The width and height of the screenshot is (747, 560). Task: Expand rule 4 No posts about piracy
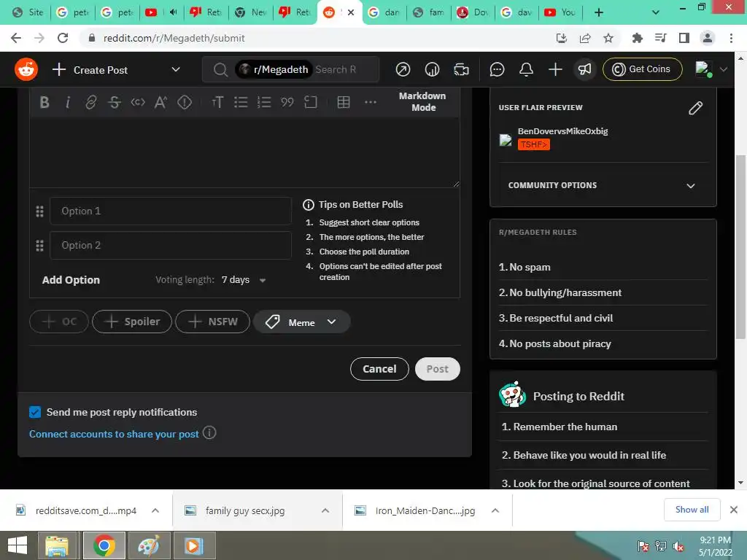coord(603,344)
